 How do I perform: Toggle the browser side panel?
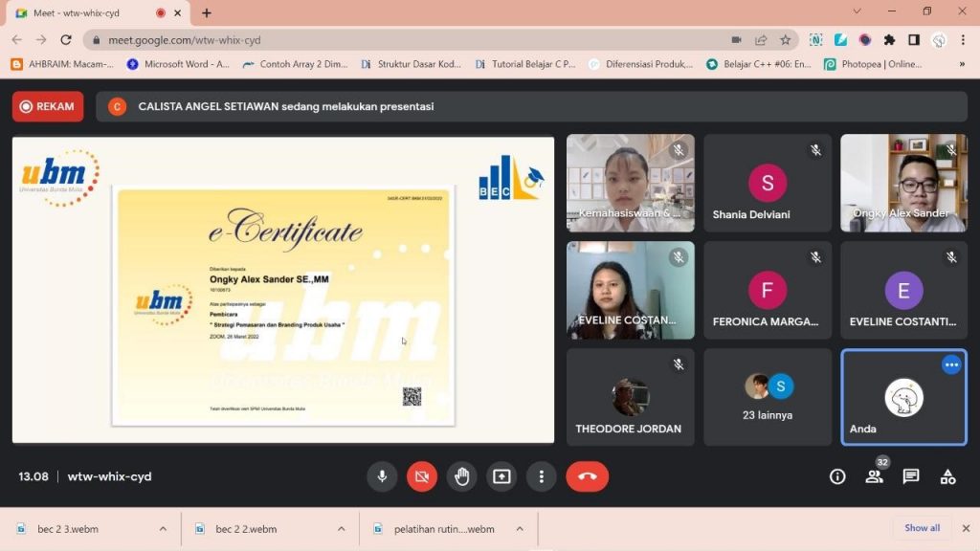tap(914, 40)
